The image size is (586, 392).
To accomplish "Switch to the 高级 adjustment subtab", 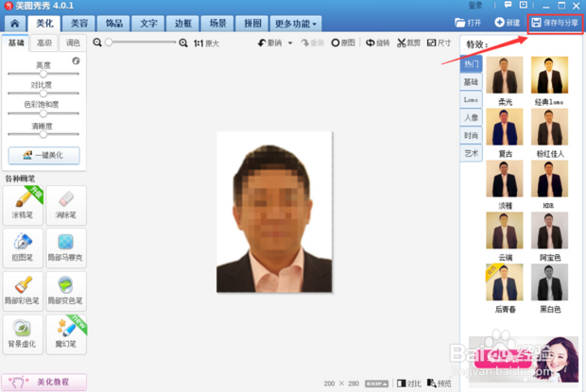I will pos(44,43).
